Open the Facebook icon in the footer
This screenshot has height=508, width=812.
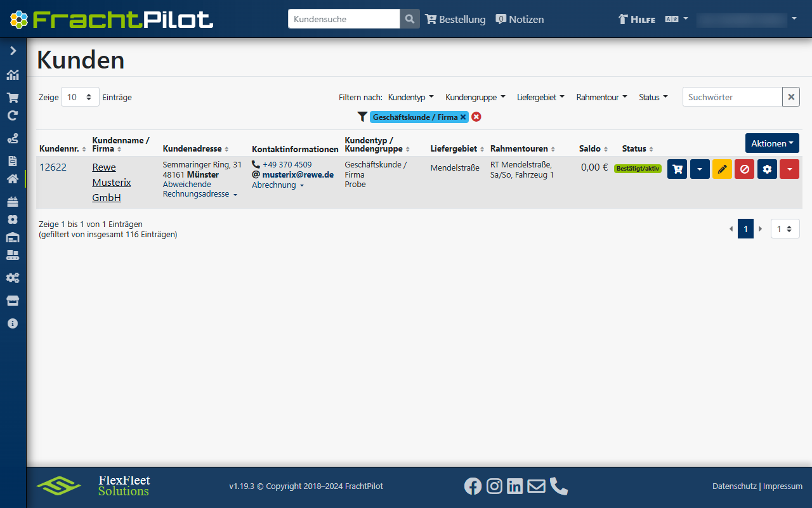pyautogui.click(x=473, y=486)
